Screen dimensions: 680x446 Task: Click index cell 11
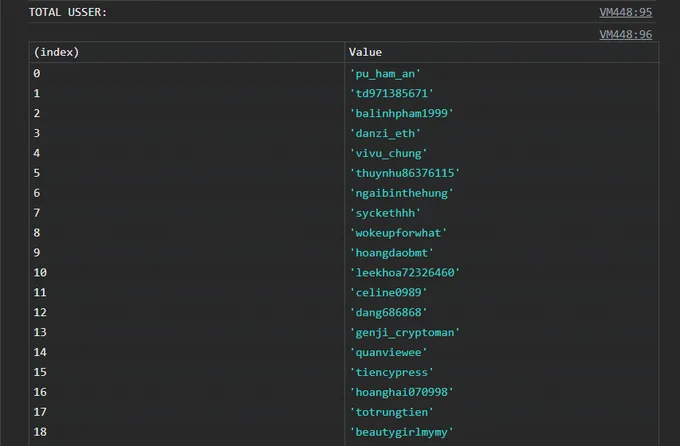(x=186, y=292)
